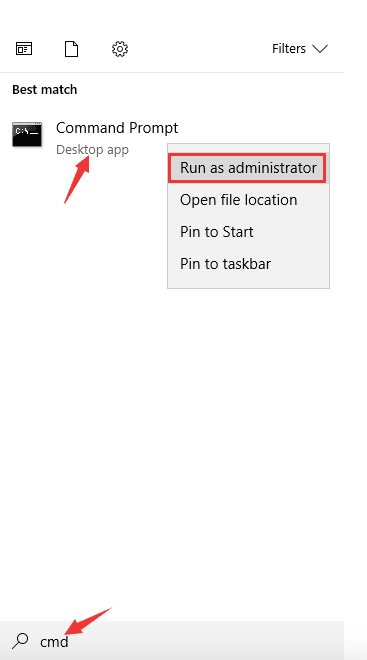Click the red arrow pointing at Desktop app
The width and height of the screenshot is (367, 660).
pyautogui.click(x=77, y=179)
